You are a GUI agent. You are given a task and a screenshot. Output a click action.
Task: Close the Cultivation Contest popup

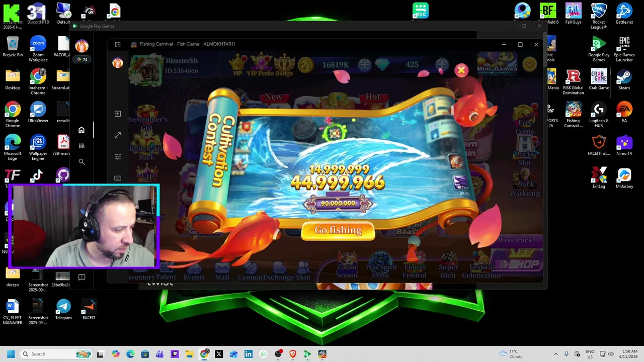[461, 70]
